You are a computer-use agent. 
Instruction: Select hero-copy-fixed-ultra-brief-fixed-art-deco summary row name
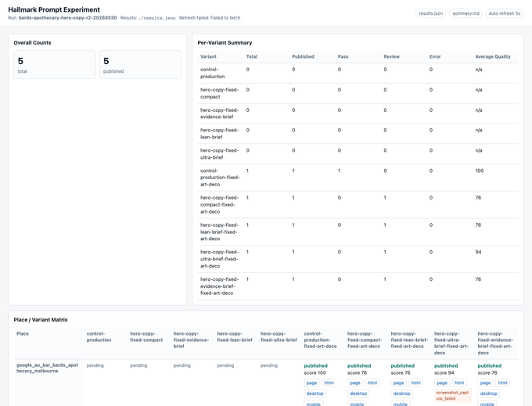pos(220,259)
